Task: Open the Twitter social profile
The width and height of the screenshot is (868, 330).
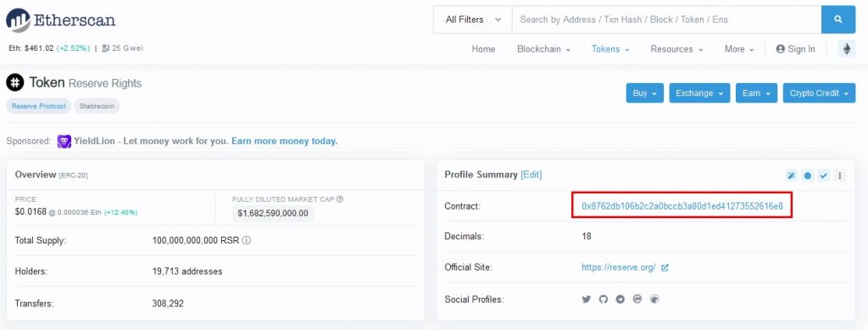Action: (x=587, y=299)
